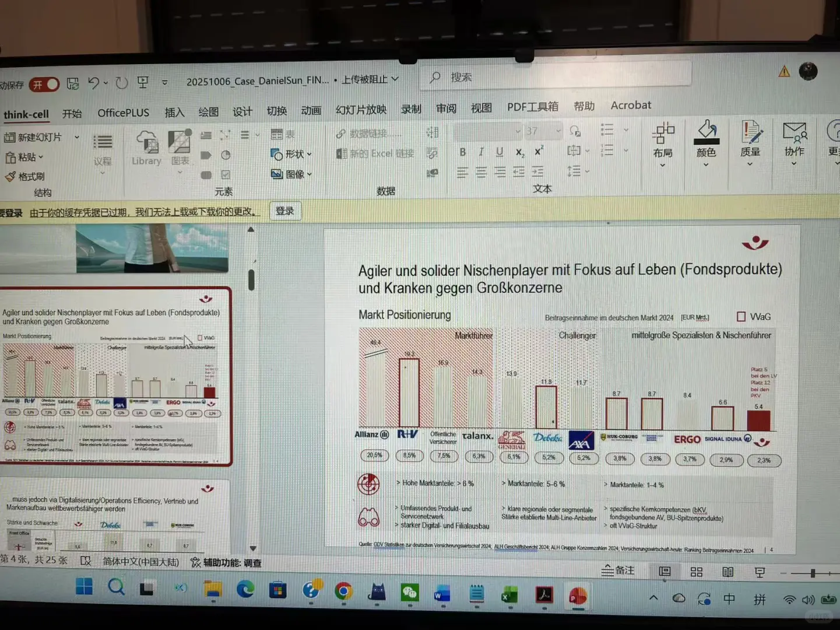Viewport: 840px width, 630px height.
Task: Toggle normal view in status bar
Action: pyautogui.click(x=665, y=571)
